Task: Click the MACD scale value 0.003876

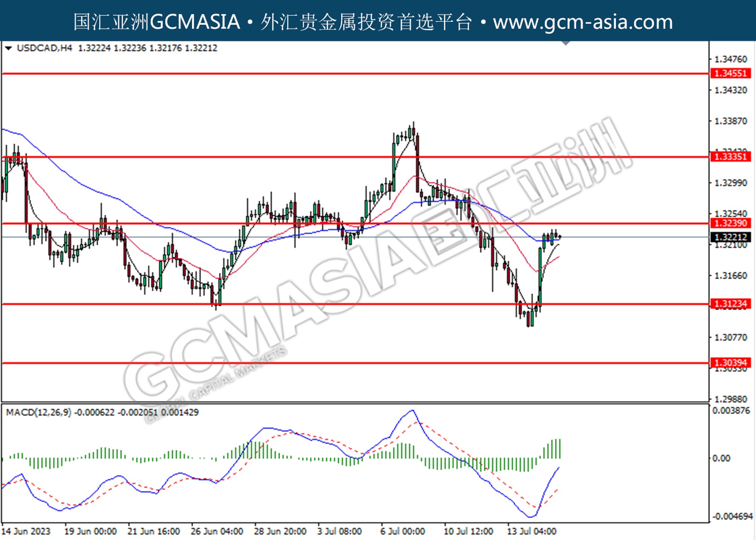Action: [x=731, y=411]
